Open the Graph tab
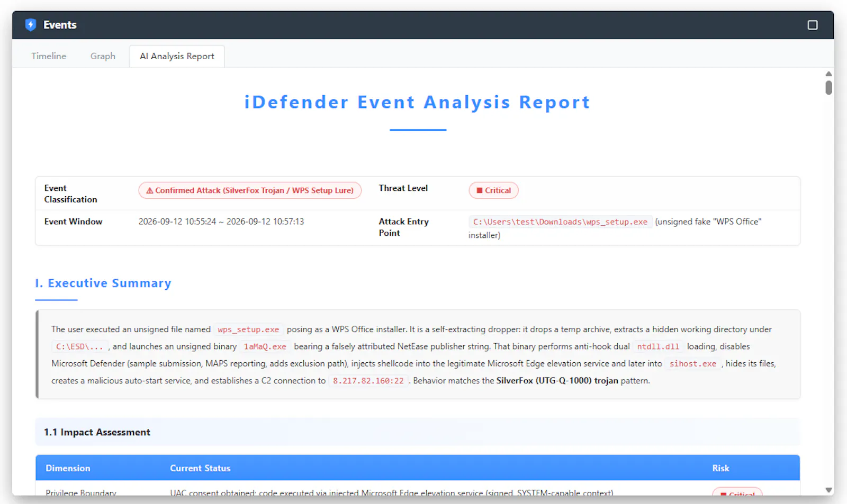The width and height of the screenshot is (847, 504). click(x=103, y=56)
